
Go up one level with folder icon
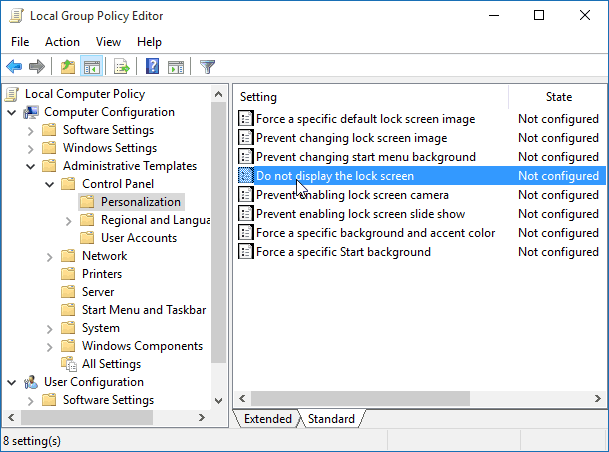pos(68,67)
